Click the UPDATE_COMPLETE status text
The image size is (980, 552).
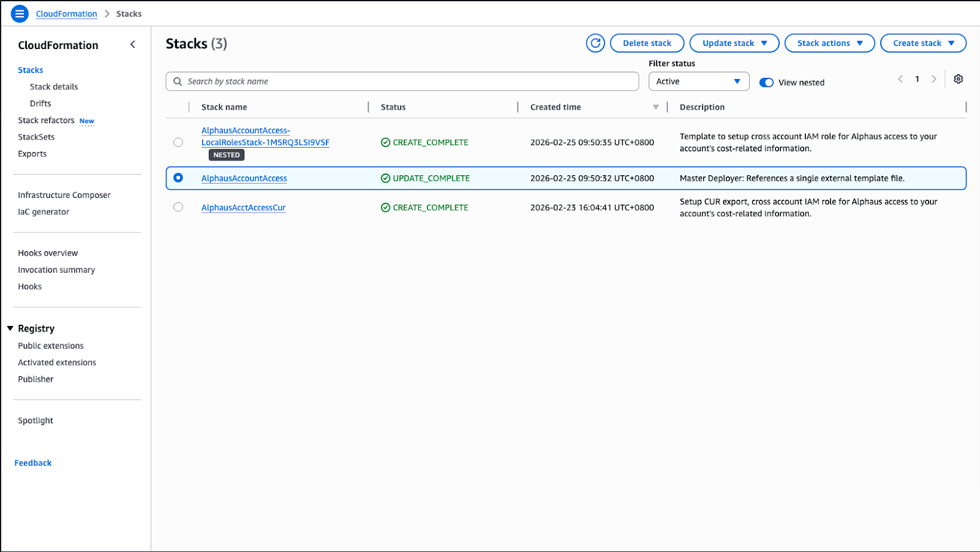click(x=431, y=178)
